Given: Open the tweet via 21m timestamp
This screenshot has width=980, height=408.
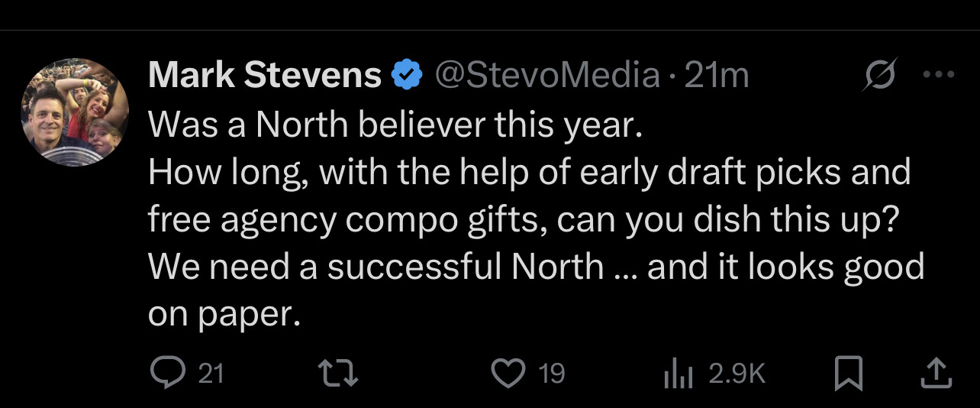Looking at the screenshot, I should pos(717,76).
